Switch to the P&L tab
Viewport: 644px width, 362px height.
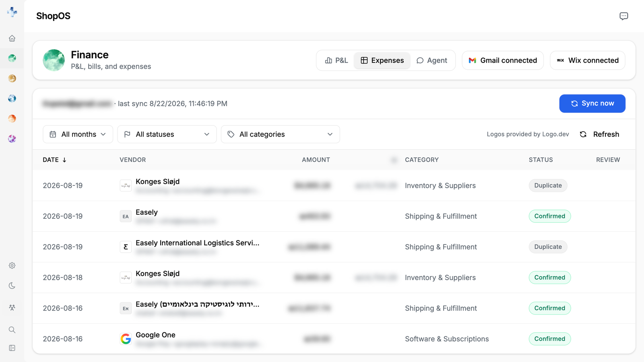[x=336, y=60]
